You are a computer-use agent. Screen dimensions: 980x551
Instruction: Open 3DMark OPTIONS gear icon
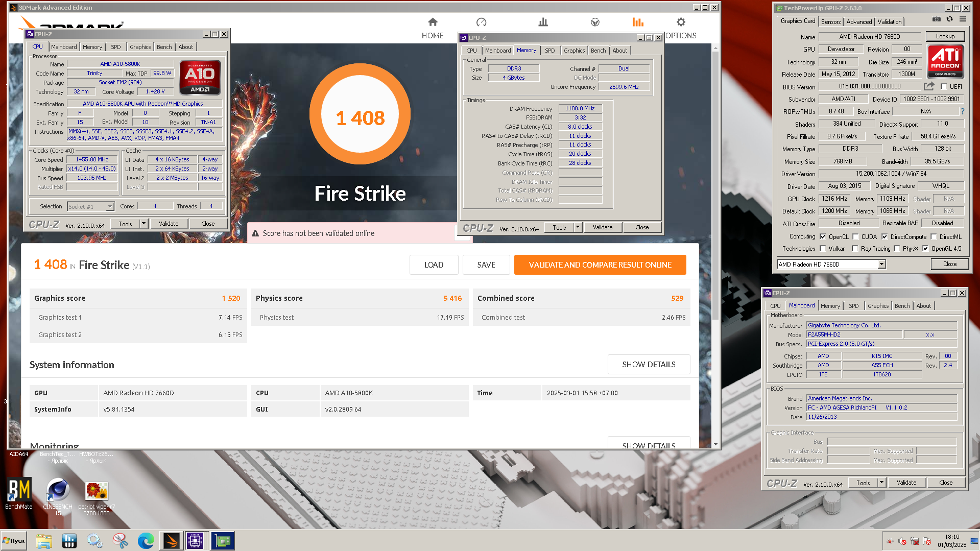coord(681,22)
